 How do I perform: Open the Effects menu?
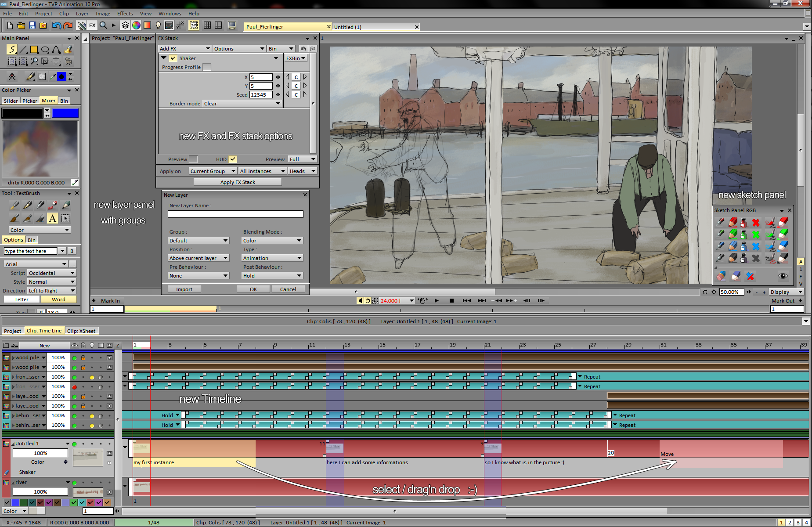(125, 14)
